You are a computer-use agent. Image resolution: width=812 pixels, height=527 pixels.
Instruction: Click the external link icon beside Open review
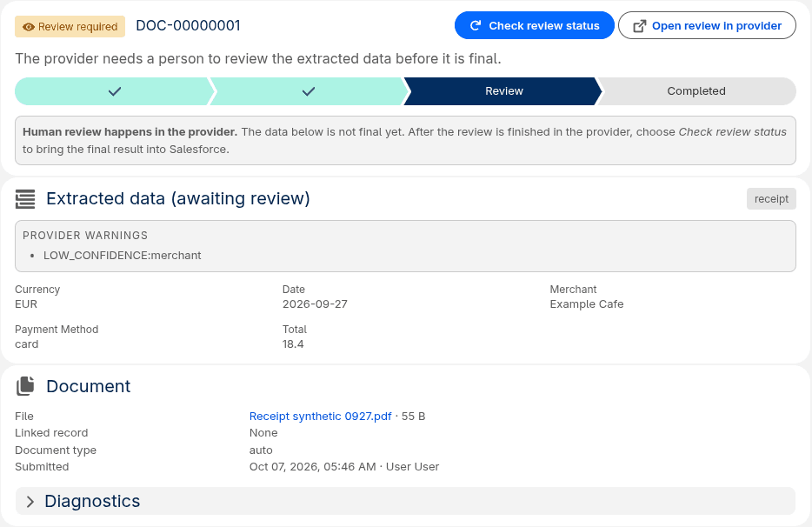[x=640, y=26]
